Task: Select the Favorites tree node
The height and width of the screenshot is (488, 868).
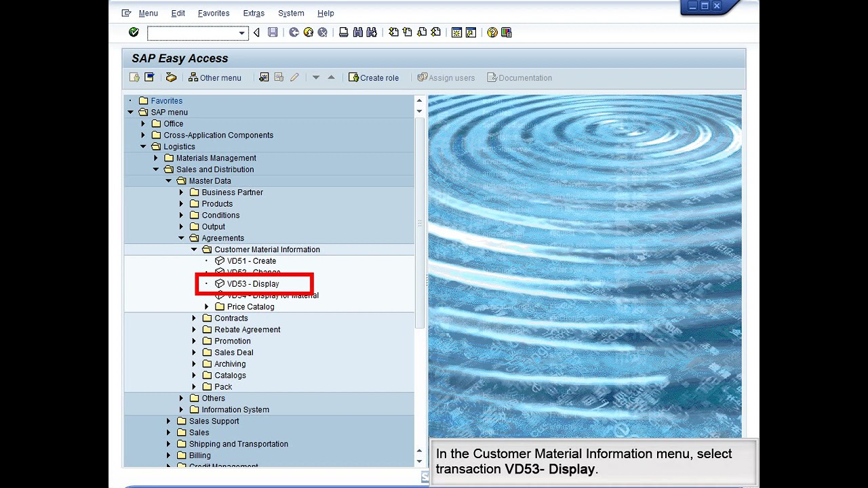Action: (166, 100)
